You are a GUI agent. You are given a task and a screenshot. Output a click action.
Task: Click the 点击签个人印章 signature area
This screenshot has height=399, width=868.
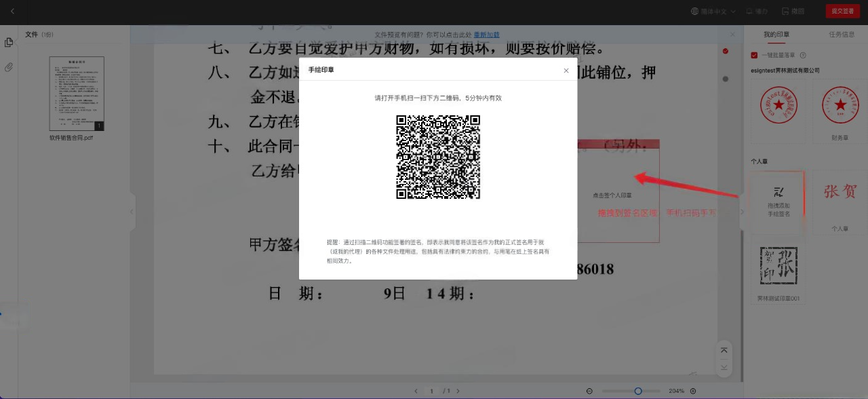[x=612, y=195]
